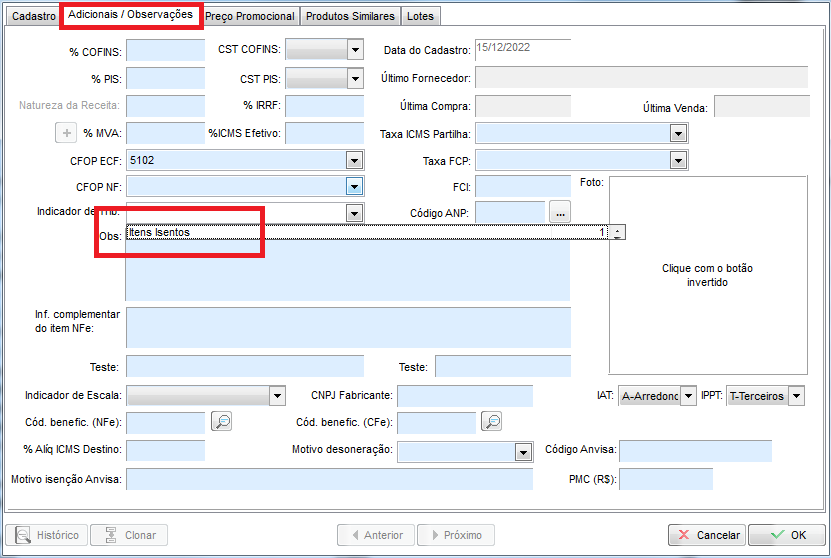Screen dimensions: 831x558
Task: Select the Lotes tab
Action: click(421, 17)
